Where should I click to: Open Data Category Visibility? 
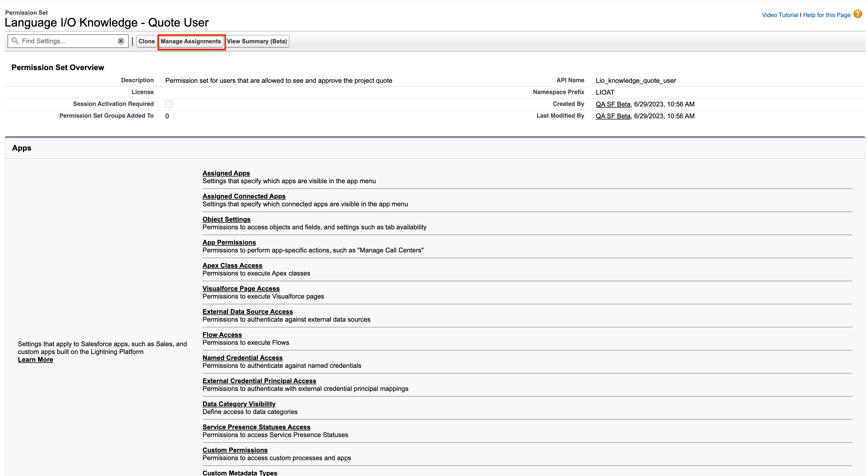(239, 404)
